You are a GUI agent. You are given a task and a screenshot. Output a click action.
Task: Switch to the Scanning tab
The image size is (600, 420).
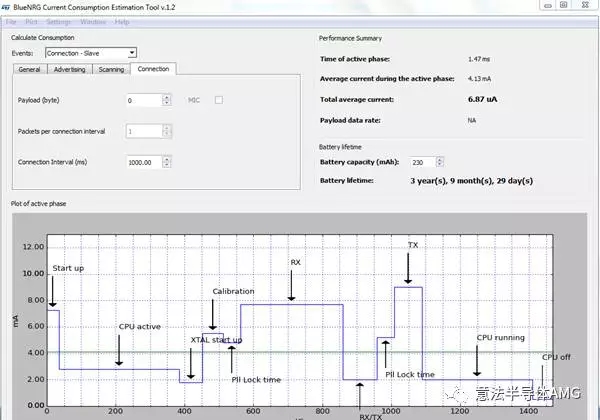(111, 69)
